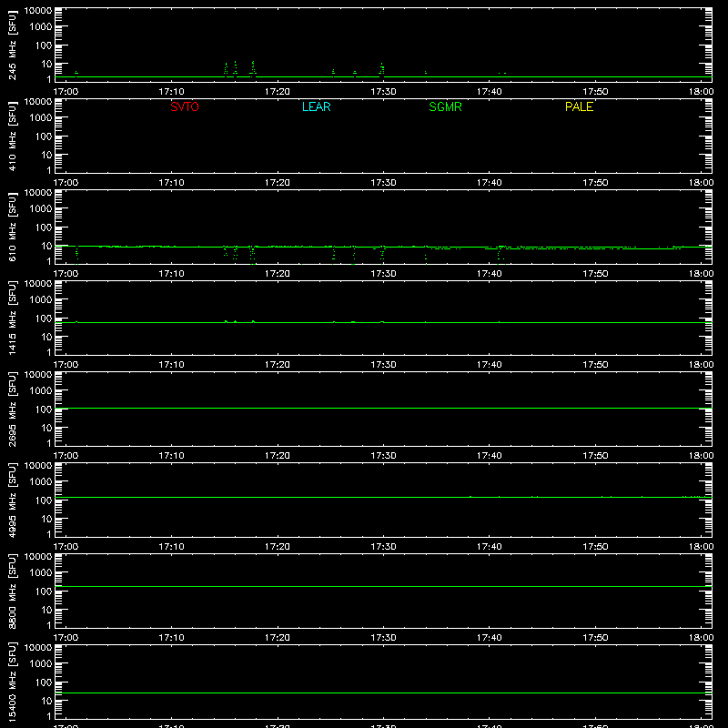Viewport: 728px width, 728px height.
Task: Click the 245 MHz burst spike at 17:30
Action: [381, 69]
